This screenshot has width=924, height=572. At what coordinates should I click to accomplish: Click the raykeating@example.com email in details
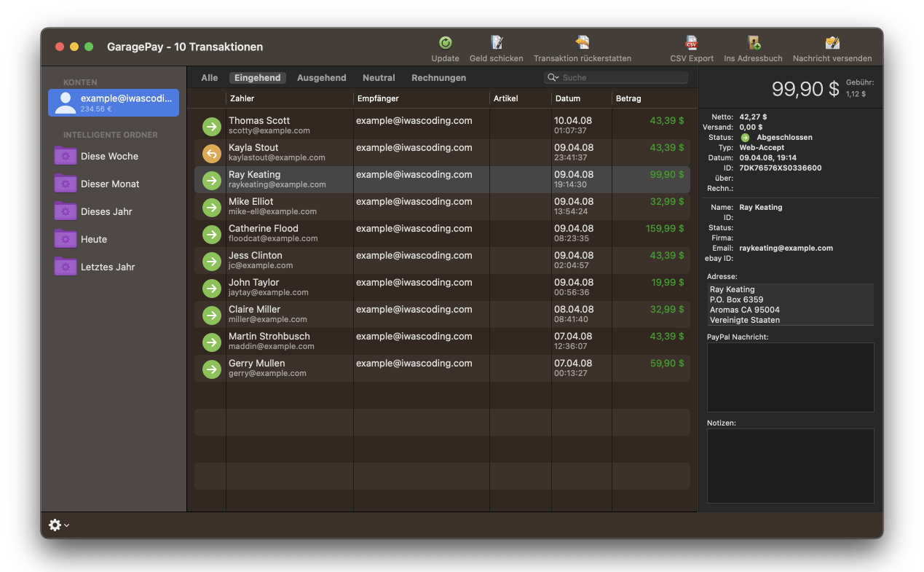click(x=786, y=248)
